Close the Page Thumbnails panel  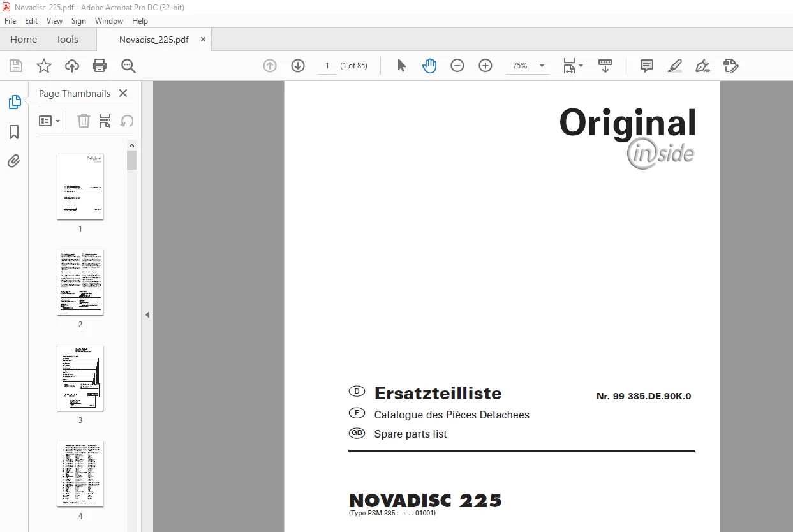point(123,93)
